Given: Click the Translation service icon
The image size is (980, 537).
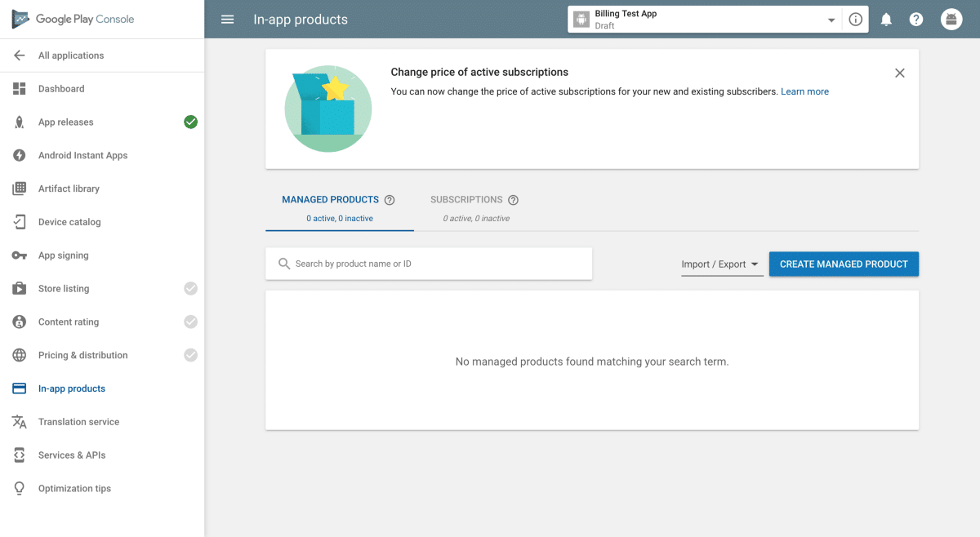Looking at the screenshot, I should click(20, 422).
